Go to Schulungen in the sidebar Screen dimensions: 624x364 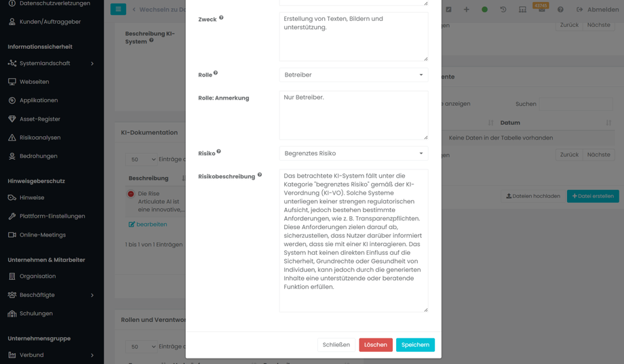tap(36, 314)
